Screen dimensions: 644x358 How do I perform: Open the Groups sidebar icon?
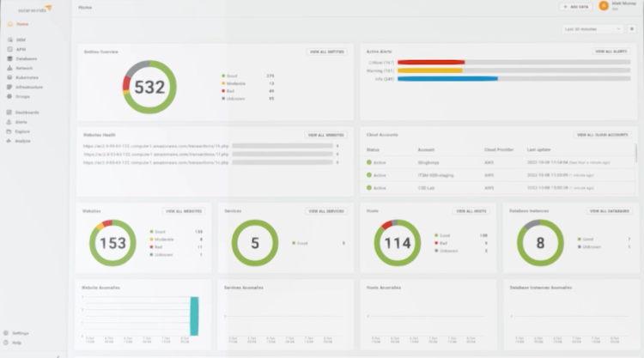tap(9, 96)
